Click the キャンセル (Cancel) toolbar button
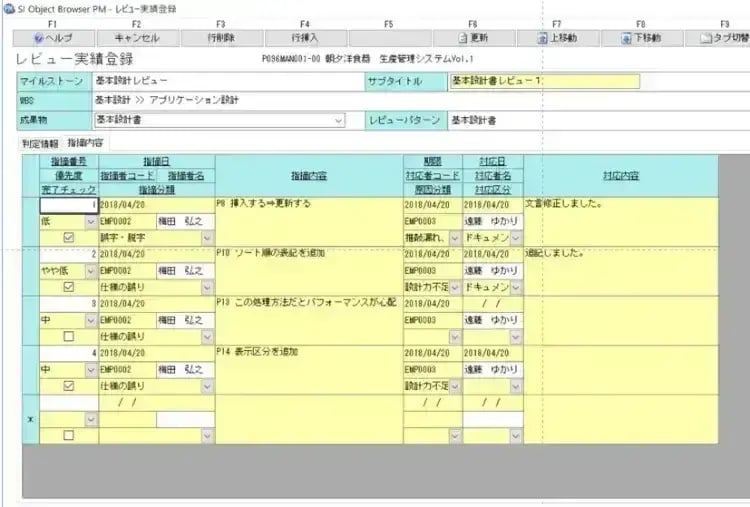Image resolution: width=750 pixels, height=507 pixels. tap(137, 38)
